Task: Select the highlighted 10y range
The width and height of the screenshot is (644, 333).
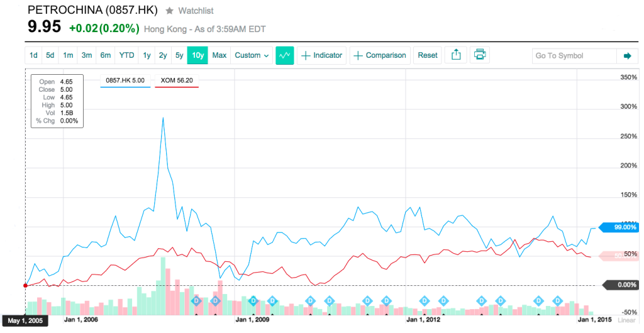Action: tap(198, 55)
